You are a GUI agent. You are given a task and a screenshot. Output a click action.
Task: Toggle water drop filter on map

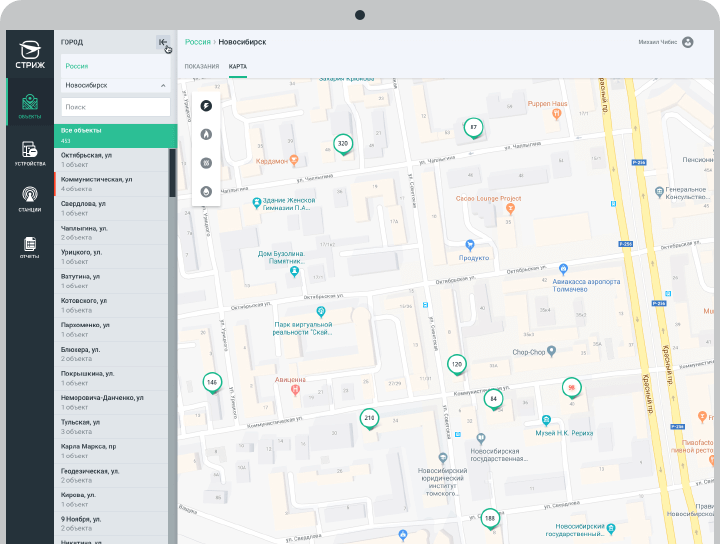206,189
